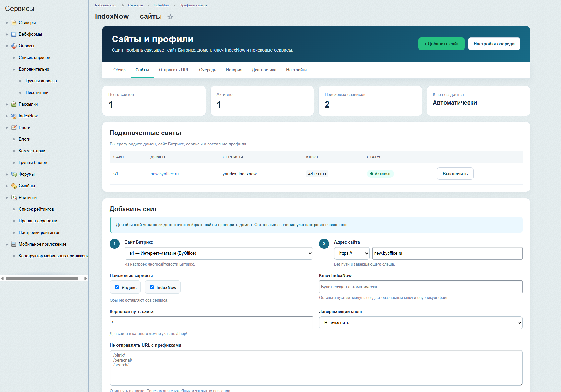Click the Форумы speech bubbles icon

pos(14,174)
